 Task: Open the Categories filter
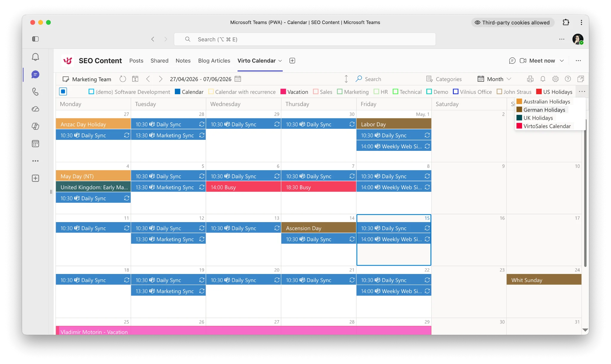point(444,79)
